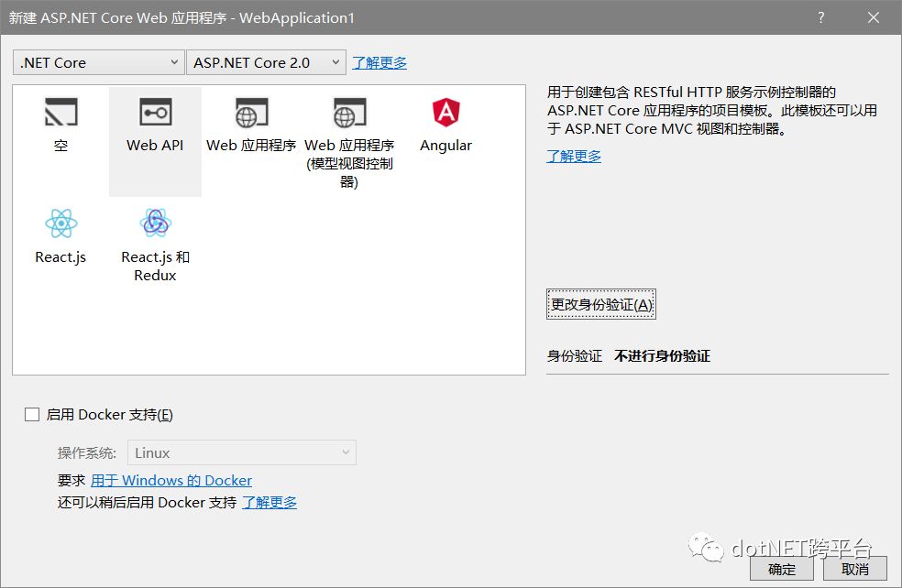Image resolution: width=902 pixels, height=588 pixels.
Task: Pick the Web 应用程序 template icon
Action: (x=251, y=112)
